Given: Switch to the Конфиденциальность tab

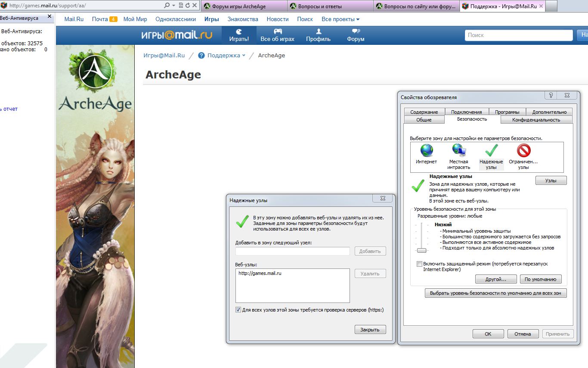Looking at the screenshot, I should [x=536, y=120].
